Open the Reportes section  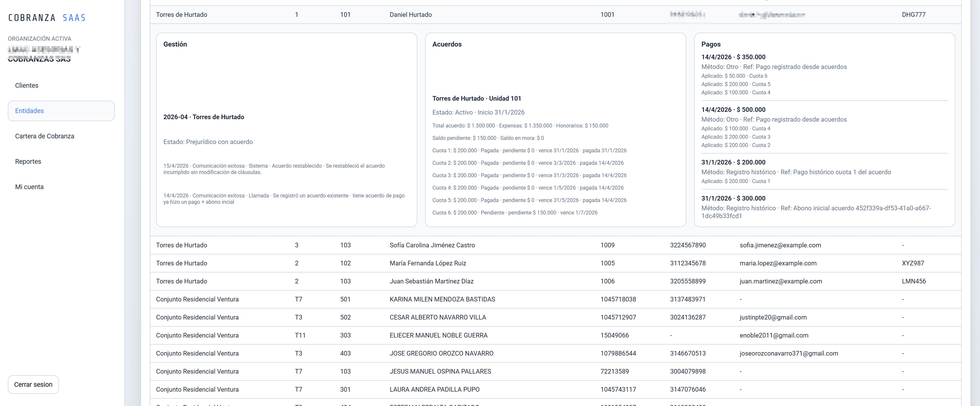(28, 162)
